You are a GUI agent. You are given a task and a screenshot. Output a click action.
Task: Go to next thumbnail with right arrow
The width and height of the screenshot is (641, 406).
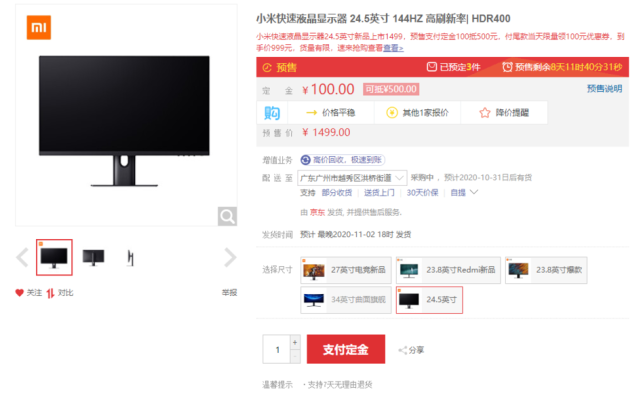[230, 258]
